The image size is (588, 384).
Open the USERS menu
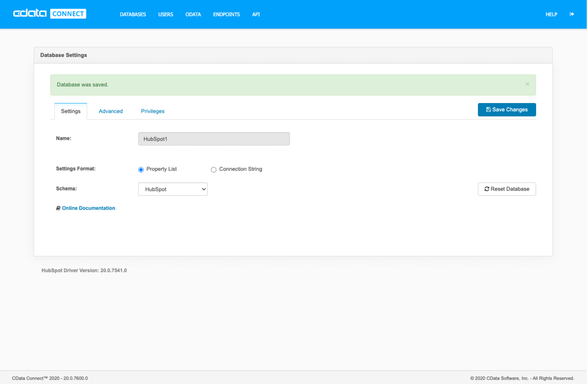point(166,15)
